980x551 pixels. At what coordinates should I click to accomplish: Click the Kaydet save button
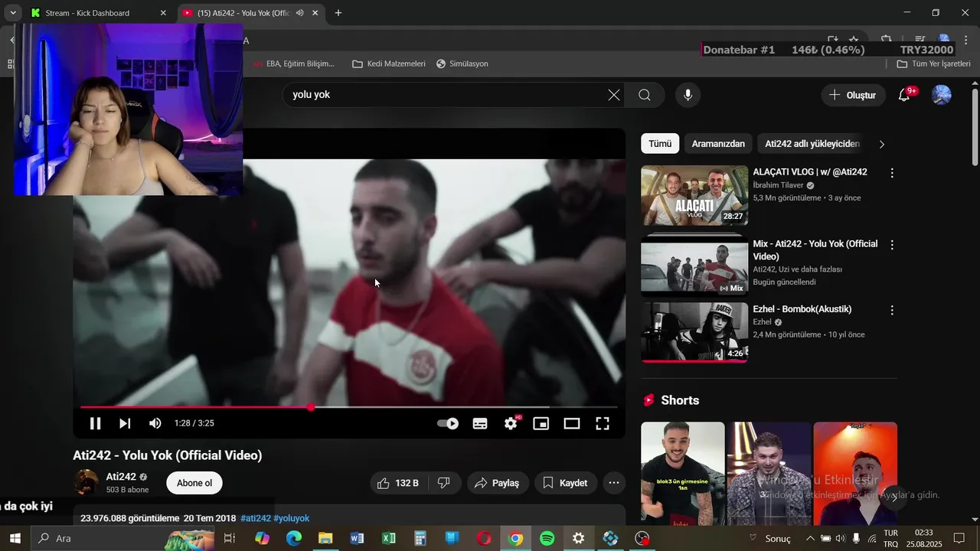click(565, 483)
